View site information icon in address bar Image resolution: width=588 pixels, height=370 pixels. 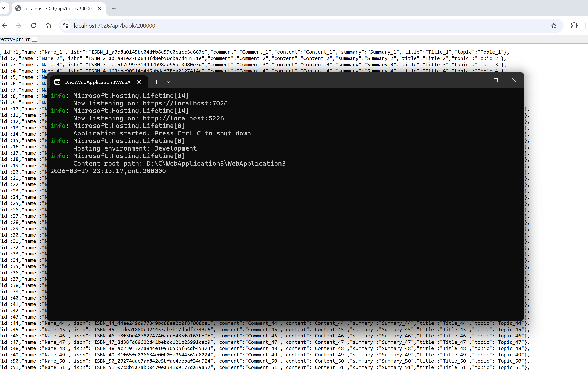pos(65,26)
